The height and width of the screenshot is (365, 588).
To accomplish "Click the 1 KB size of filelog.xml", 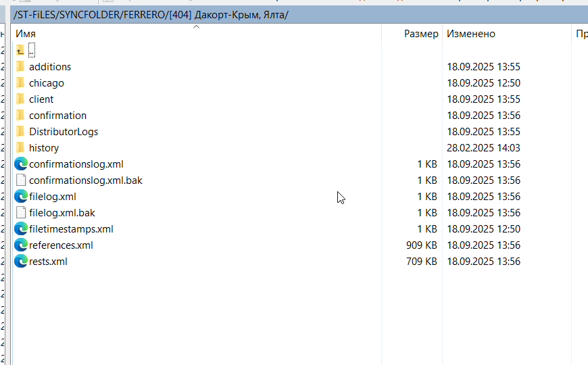I will [x=427, y=196].
